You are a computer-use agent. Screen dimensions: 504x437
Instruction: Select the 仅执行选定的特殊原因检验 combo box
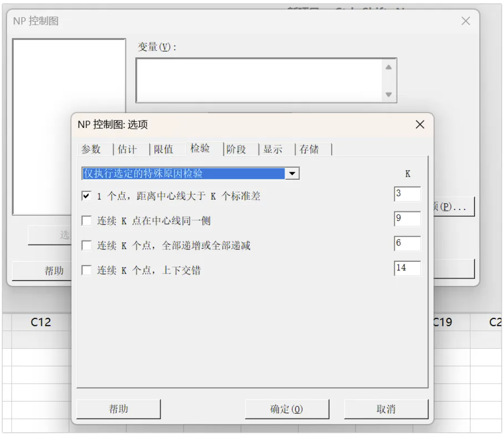coord(183,173)
